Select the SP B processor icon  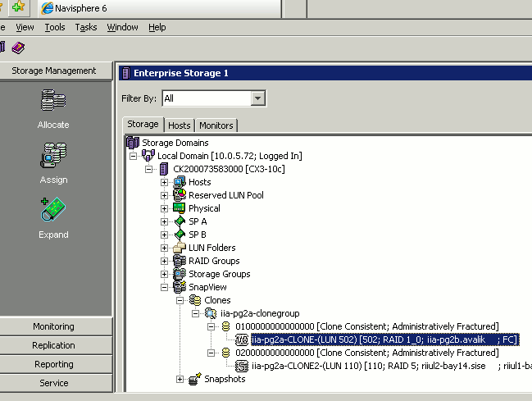180,235
